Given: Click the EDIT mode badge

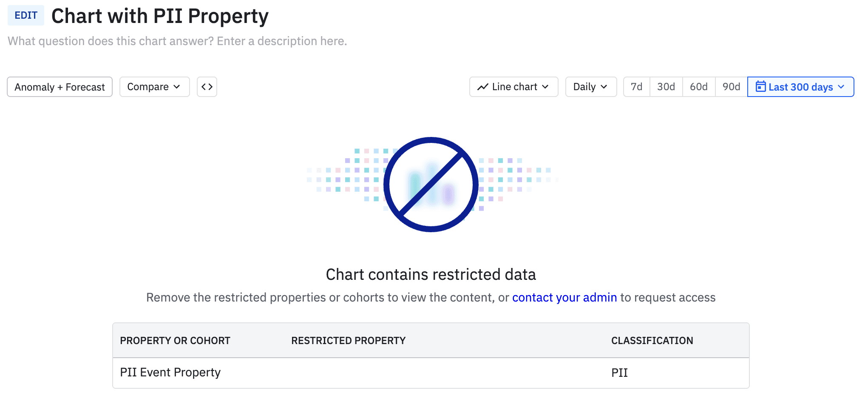Looking at the screenshot, I should (x=26, y=15).
